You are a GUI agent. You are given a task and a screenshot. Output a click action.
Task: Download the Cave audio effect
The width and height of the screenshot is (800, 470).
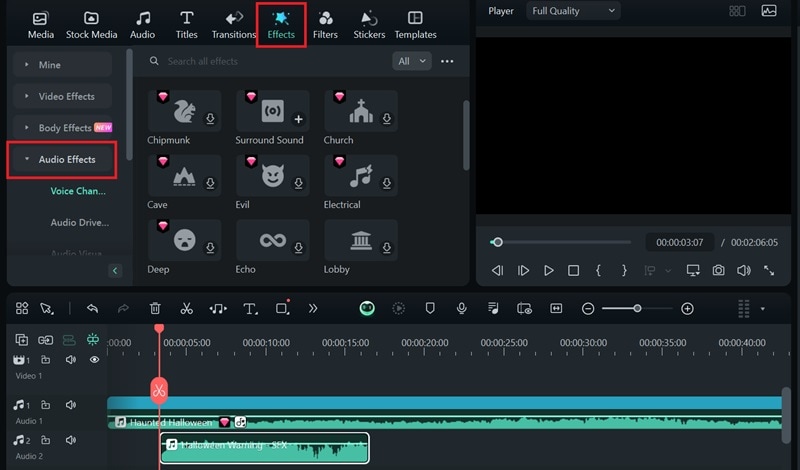click(x=210, y=183)
